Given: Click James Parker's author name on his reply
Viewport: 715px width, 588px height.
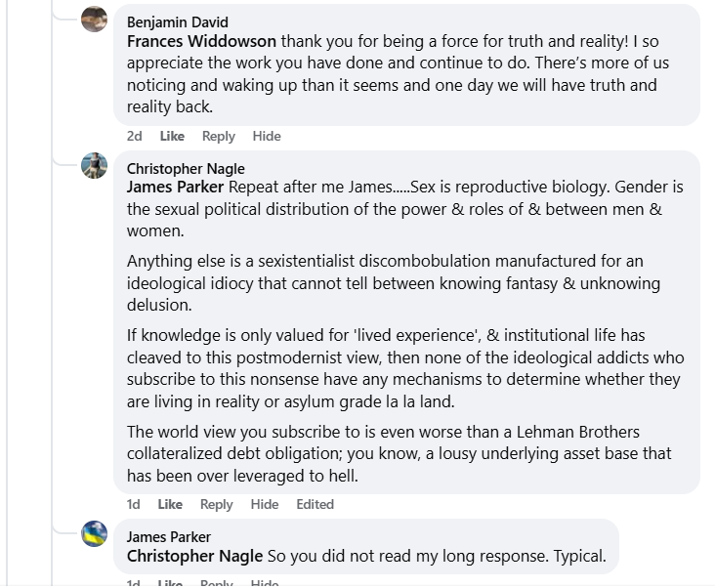Looking at the screenshot, I should 168,536.
